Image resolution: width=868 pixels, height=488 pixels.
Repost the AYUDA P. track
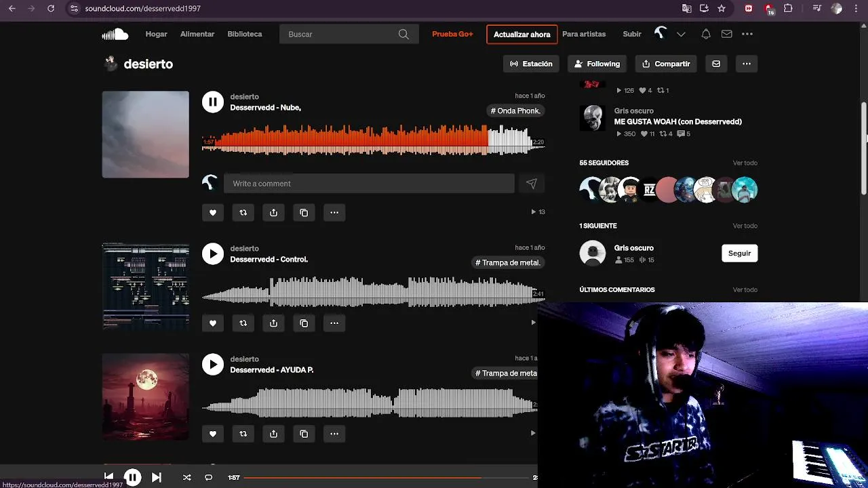click(x=243, y=434)
